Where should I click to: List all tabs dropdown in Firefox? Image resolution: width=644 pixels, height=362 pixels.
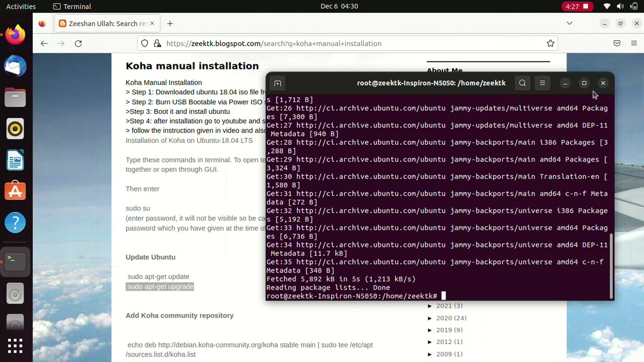pos(570,24)
